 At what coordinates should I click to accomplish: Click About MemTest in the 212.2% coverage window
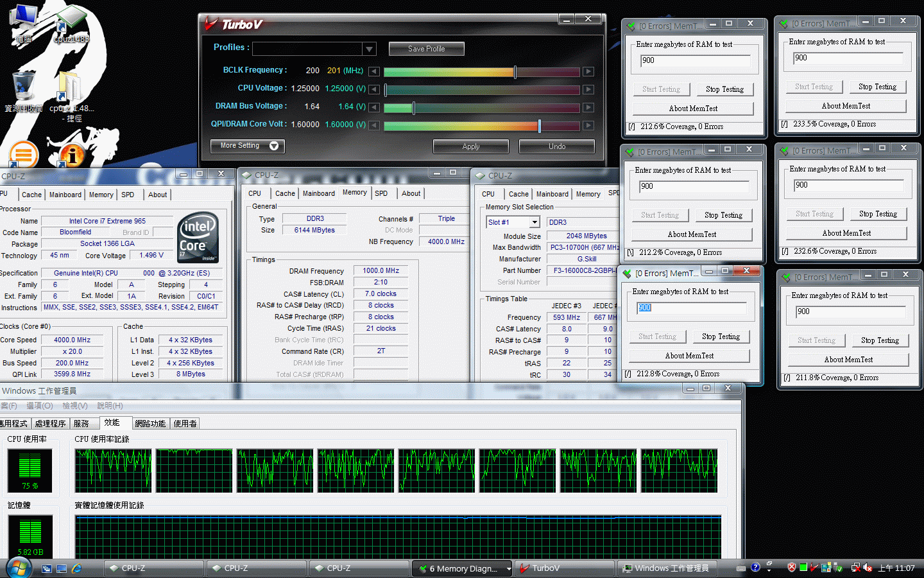pyautogui.click(x=692, y=234)
